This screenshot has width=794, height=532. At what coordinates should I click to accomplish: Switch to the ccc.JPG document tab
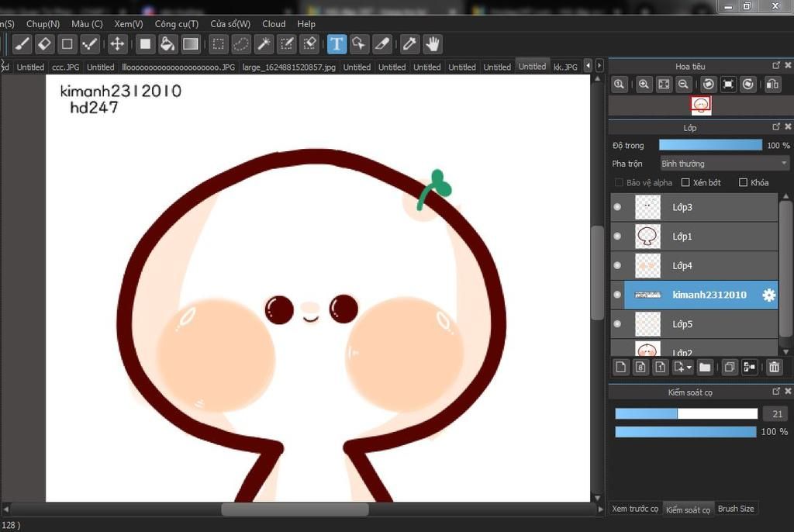point(66,67)
